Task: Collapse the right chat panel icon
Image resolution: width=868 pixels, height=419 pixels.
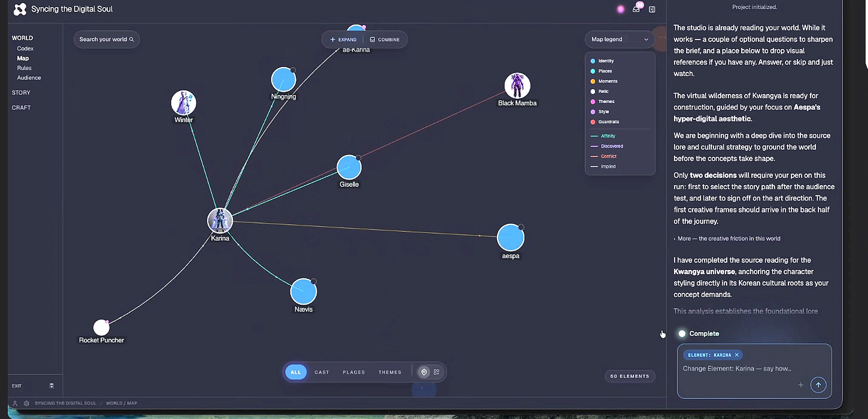Action: 652,10
